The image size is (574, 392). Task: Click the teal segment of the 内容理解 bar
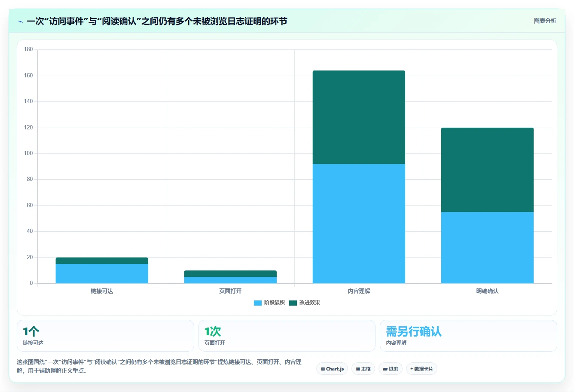(x=359, y=117)
